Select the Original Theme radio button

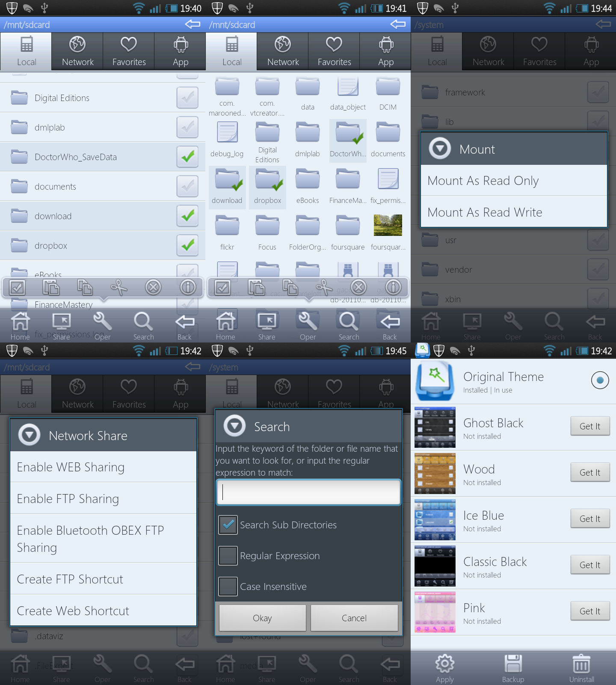(600, 380)
